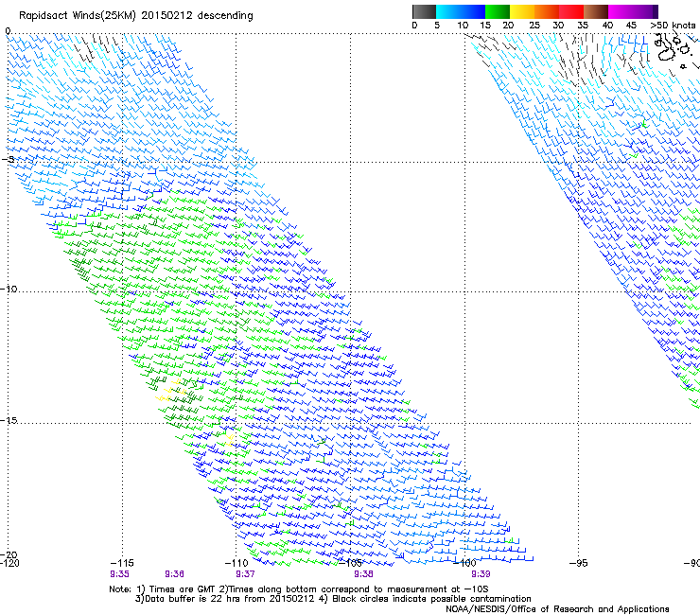Viewport: 700px width, 615px height.
Task: Click the purple time label "9:39"
Action: point(481,574)
